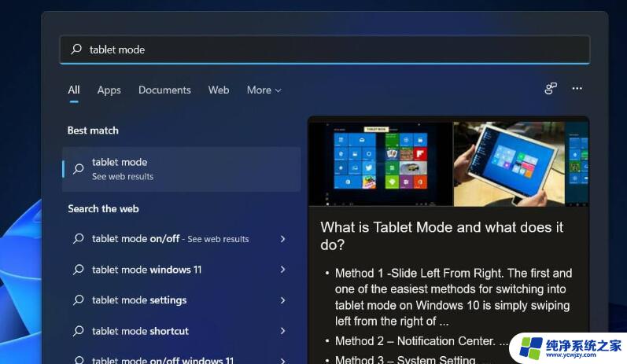This screenshot has width=627, height=364.
Task: Click the 'Best match' section header
Action: coord(93,131)
